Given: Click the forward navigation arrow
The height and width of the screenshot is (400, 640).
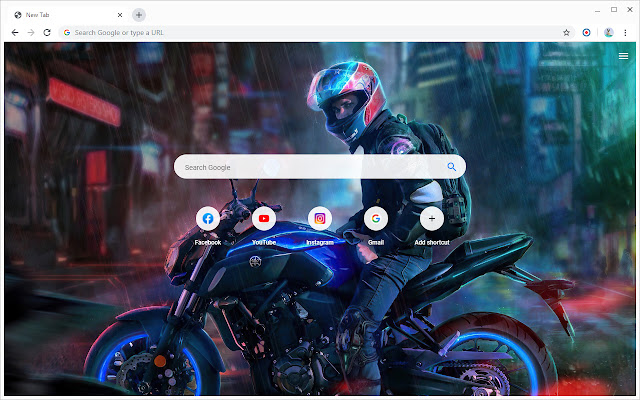Looking at the screenshot, I should coord(31,33).
